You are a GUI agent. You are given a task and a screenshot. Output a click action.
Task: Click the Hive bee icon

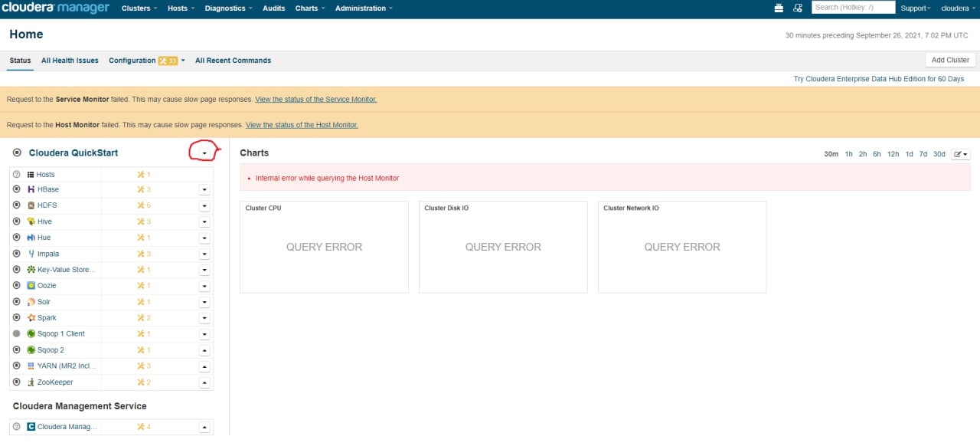click(31, 221)
